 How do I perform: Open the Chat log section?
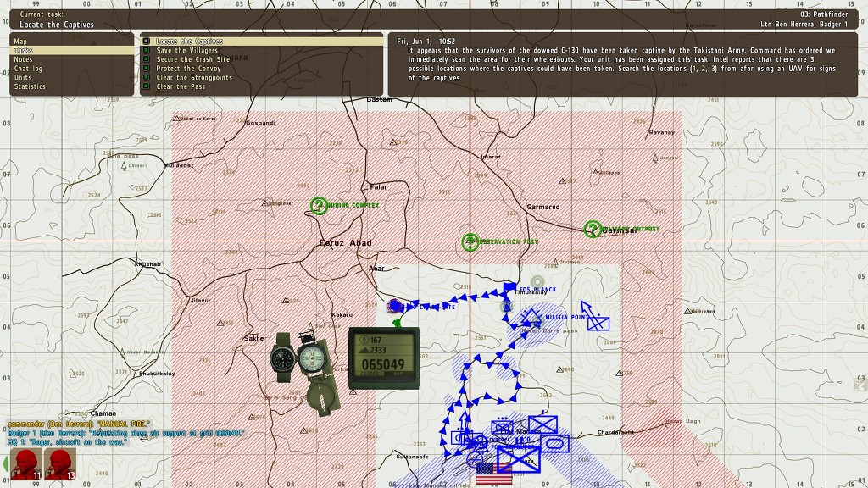pos(27,69)
